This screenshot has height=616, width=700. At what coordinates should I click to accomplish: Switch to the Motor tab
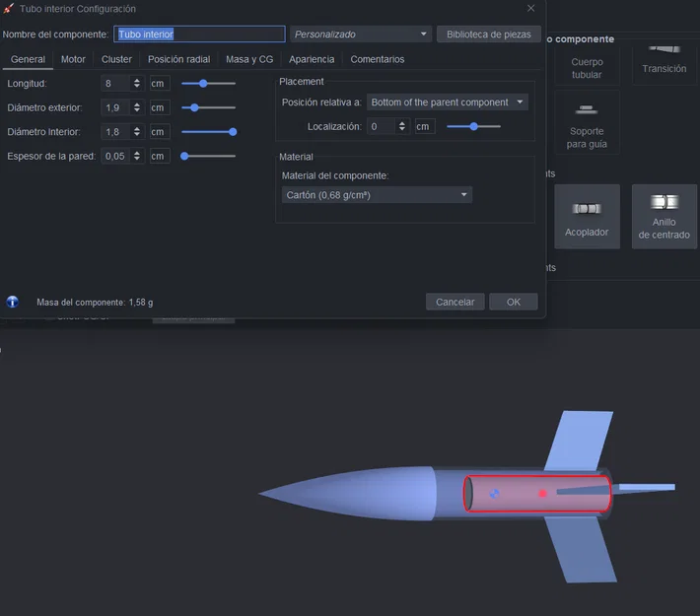pyautogui.click(x=73, y=59)
